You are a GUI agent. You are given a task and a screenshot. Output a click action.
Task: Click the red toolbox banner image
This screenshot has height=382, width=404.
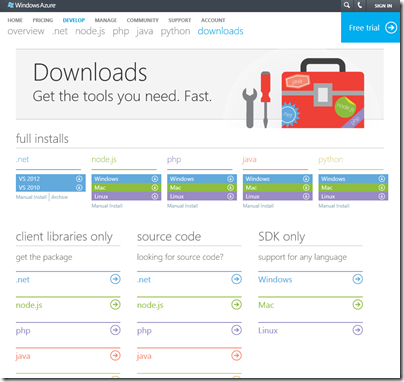coord(323,93)
